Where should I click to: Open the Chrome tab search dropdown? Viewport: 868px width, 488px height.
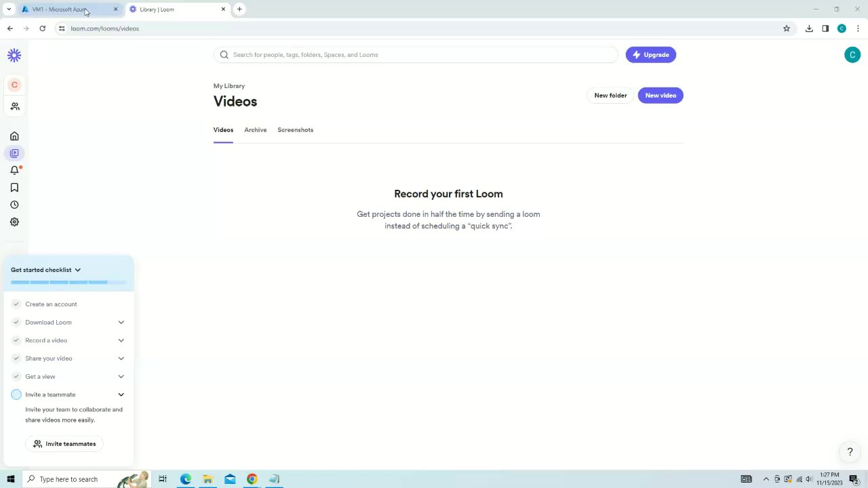[9, 9]
